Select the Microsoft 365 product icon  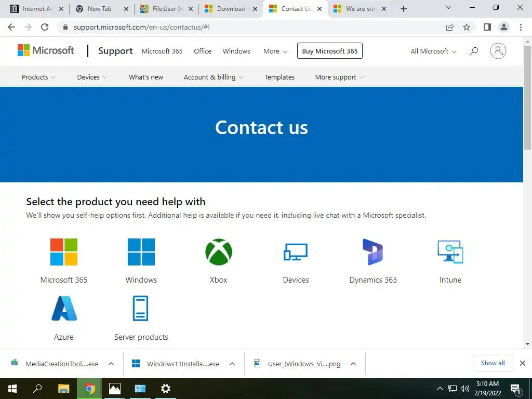[64, 252]
